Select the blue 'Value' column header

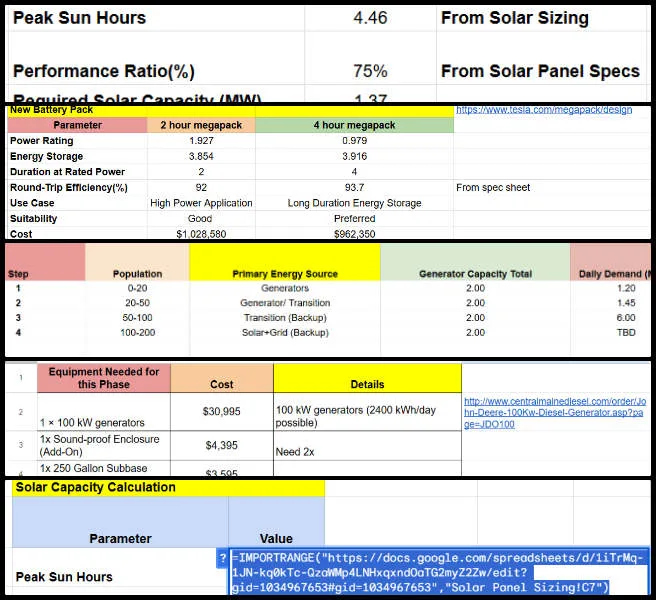click(276, 522)
